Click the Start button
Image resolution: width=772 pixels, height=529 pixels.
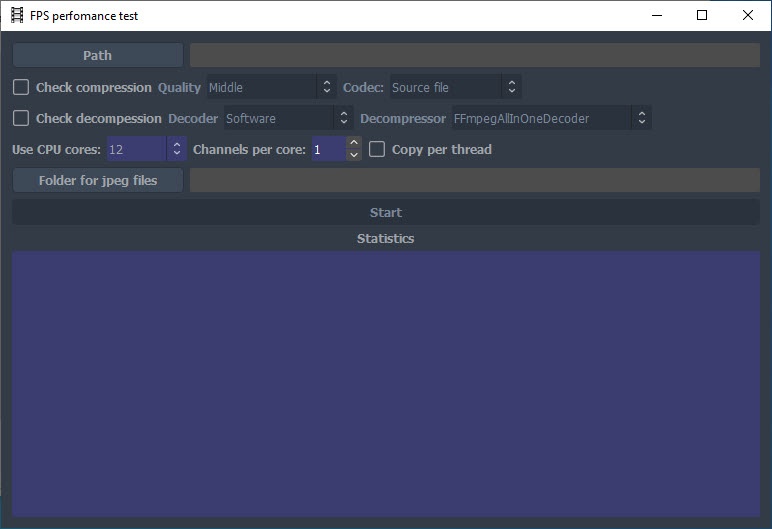pos(386,212)
